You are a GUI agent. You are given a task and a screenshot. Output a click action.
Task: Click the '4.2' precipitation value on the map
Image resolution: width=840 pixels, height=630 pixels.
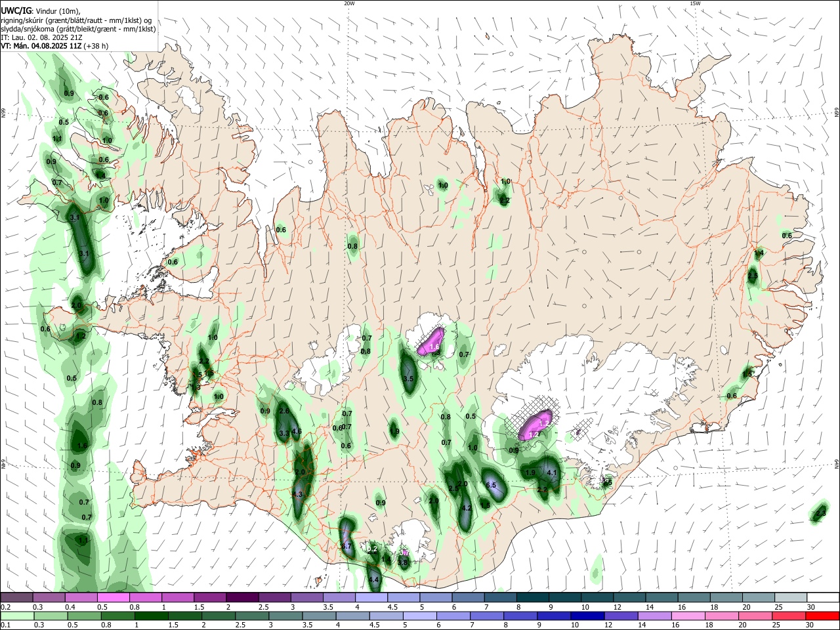click(x=467, y=508)
